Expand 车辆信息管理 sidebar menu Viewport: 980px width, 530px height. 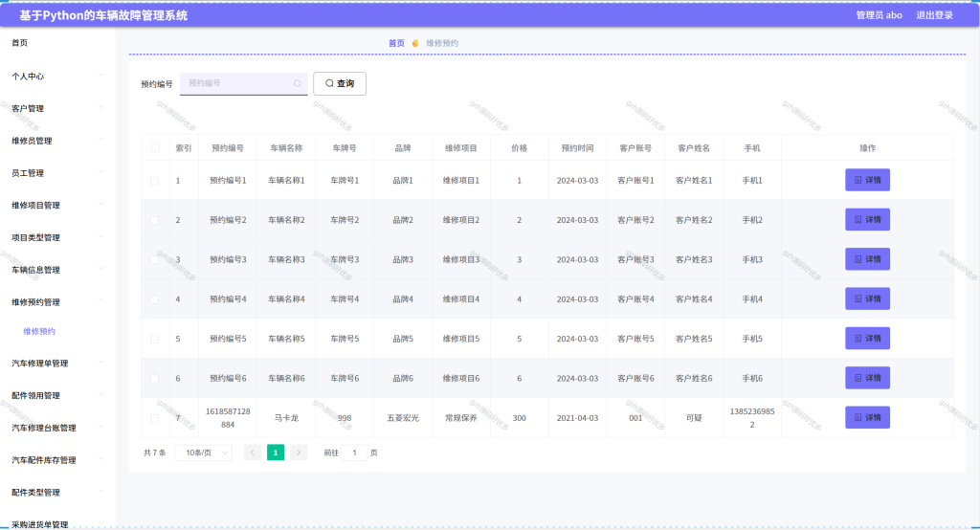click(57, 270)
